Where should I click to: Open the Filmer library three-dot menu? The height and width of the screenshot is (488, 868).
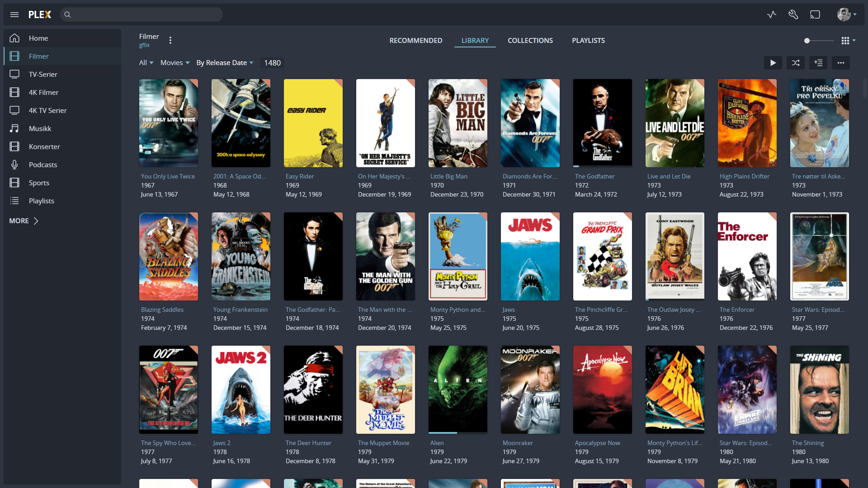click(x=170, y=40)
